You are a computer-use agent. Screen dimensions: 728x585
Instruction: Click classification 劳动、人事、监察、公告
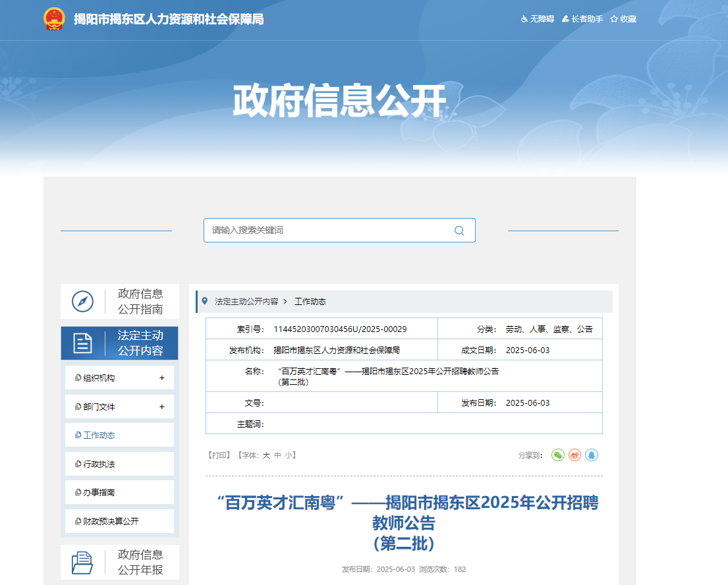[549, 329]
